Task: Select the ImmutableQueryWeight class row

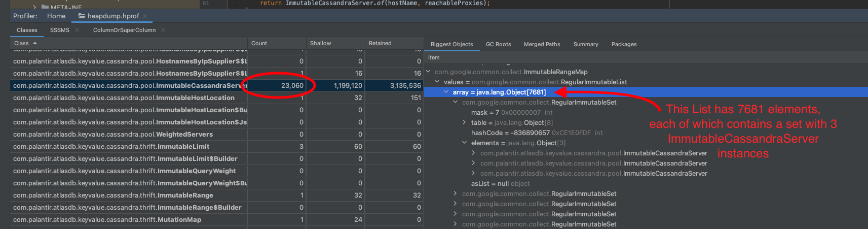Action: pos(217,171)
